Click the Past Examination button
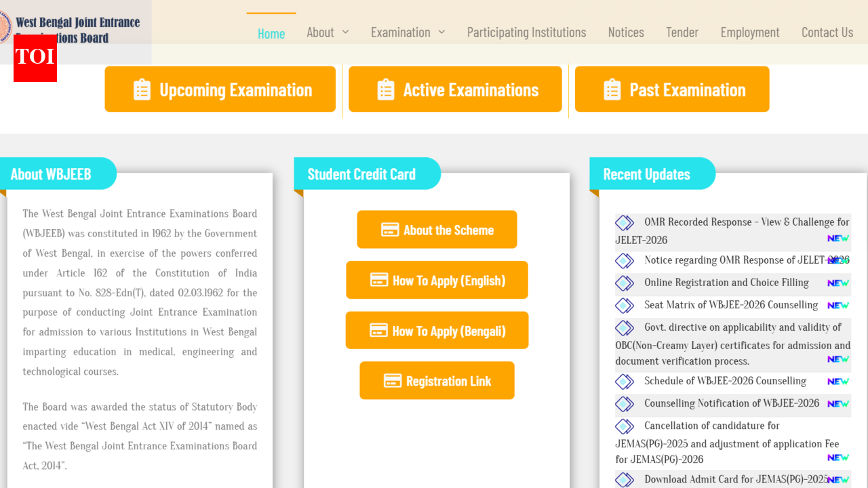Viewport: 868px width, 488px height. 672,89
